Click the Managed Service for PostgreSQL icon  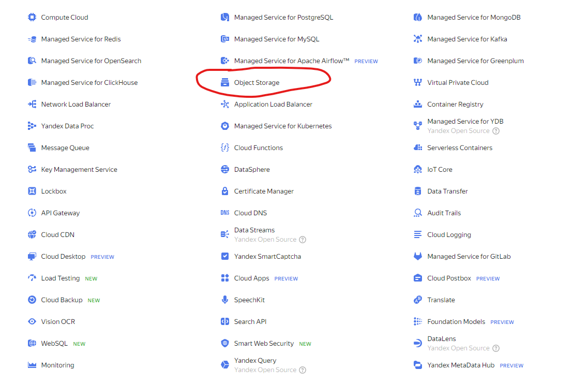tap(225, 17)
